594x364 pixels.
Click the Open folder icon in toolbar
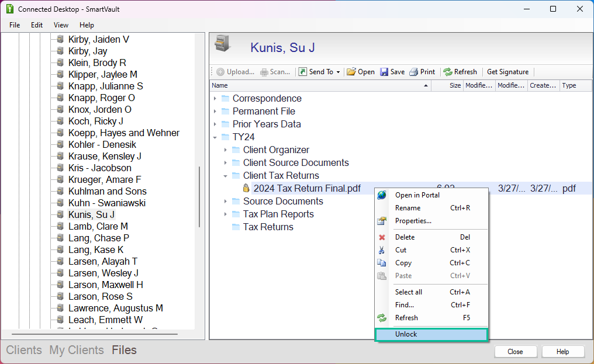click(351, 72)
